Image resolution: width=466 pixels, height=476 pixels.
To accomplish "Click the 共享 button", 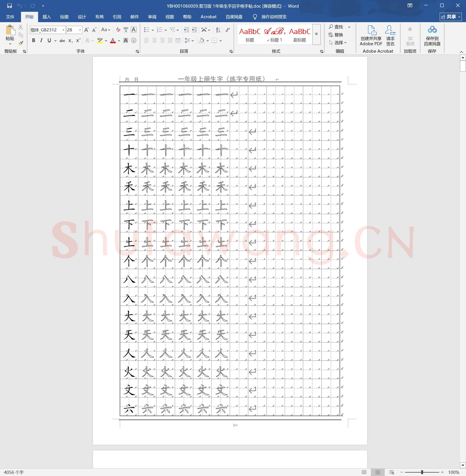I will pyautogui.click(x=451, y=17).
